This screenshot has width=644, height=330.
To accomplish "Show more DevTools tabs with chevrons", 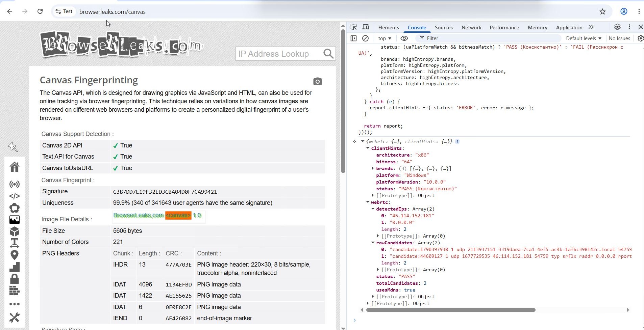I will point(591,27).
